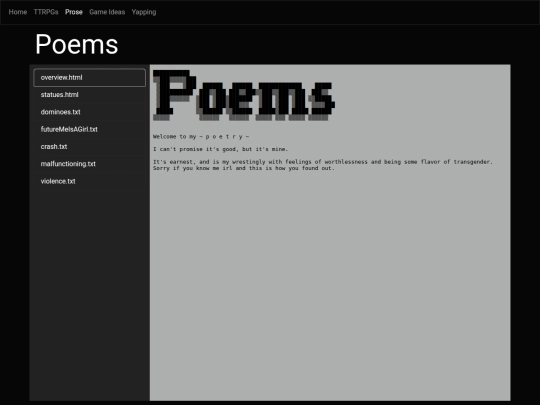Select overview.html in the file list
Viewport: 540px width, 405px height.
coord(90,77)
